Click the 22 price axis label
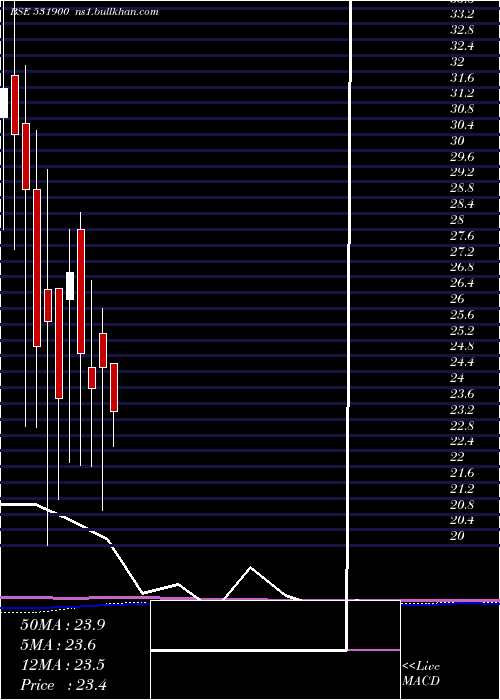 [x=457, y=457]
